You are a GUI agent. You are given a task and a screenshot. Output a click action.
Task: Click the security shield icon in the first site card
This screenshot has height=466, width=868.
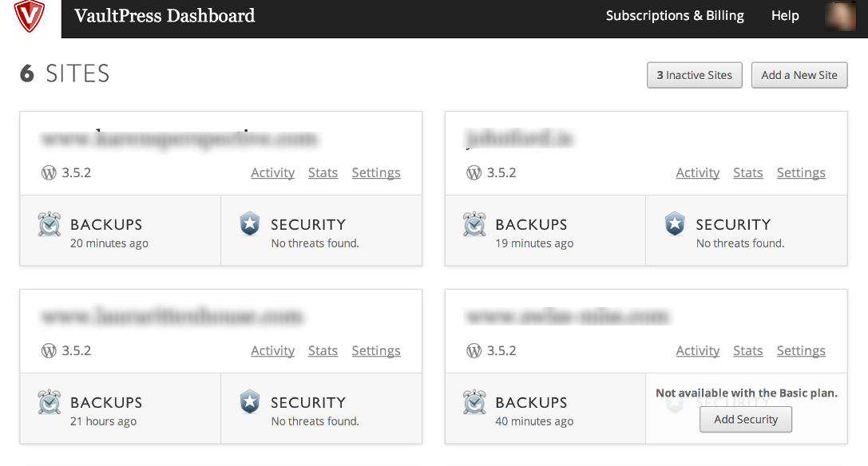pos(250,224)
